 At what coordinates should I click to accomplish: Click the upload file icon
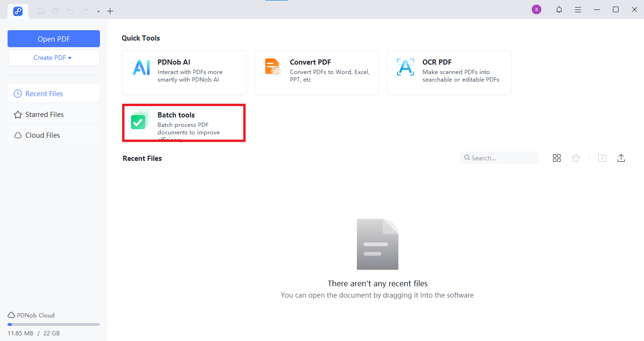click(x=621, y=158)
